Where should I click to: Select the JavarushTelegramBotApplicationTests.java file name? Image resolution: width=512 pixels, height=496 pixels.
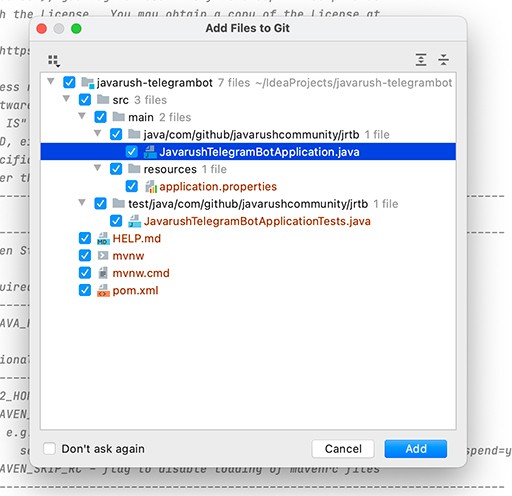(x=257, y=221)
